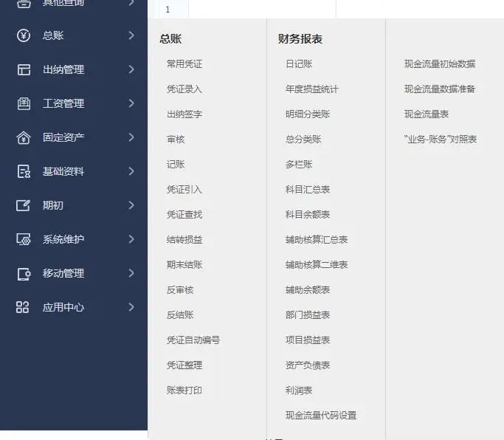
Task: Open 期末结账
Action: pyautogui.click(x=184, y=265)
